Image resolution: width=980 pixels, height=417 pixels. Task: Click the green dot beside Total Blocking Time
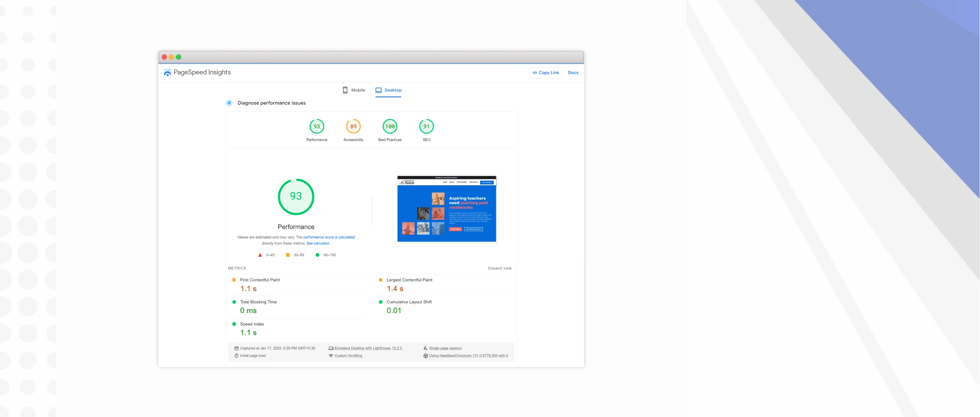(x=234, y=302)
